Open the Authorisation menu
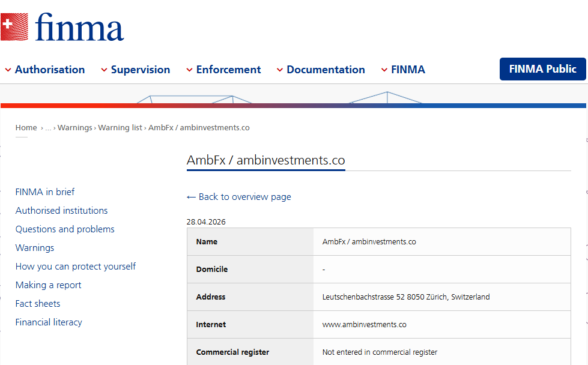 tap(50, 70)
